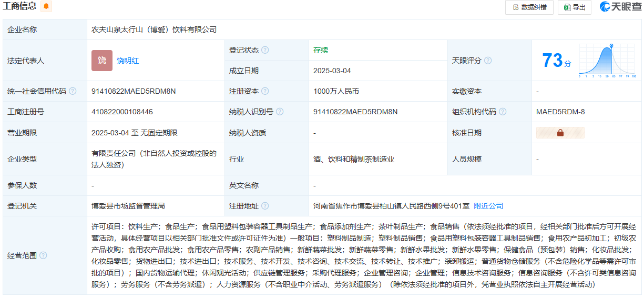Click the 存续 registration status text
Screen dimensions: 644x297
321,50
